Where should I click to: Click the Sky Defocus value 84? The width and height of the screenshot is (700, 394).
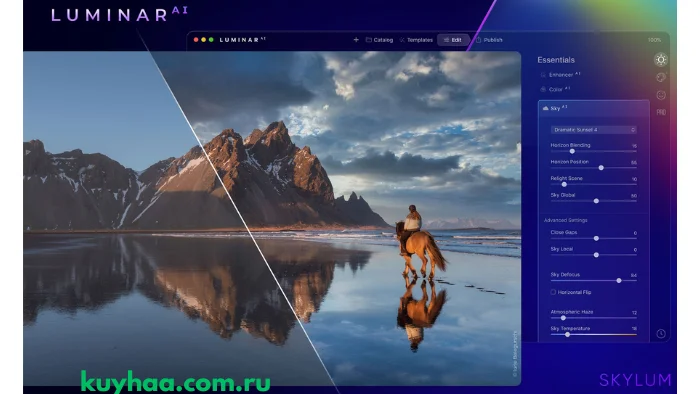(x=633, y=275)
